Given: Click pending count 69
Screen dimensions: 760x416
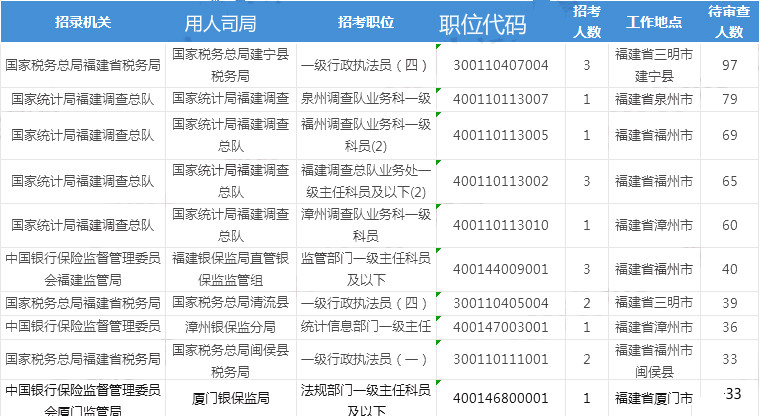Looking at the screenshot, I should [x=729, y=135].
